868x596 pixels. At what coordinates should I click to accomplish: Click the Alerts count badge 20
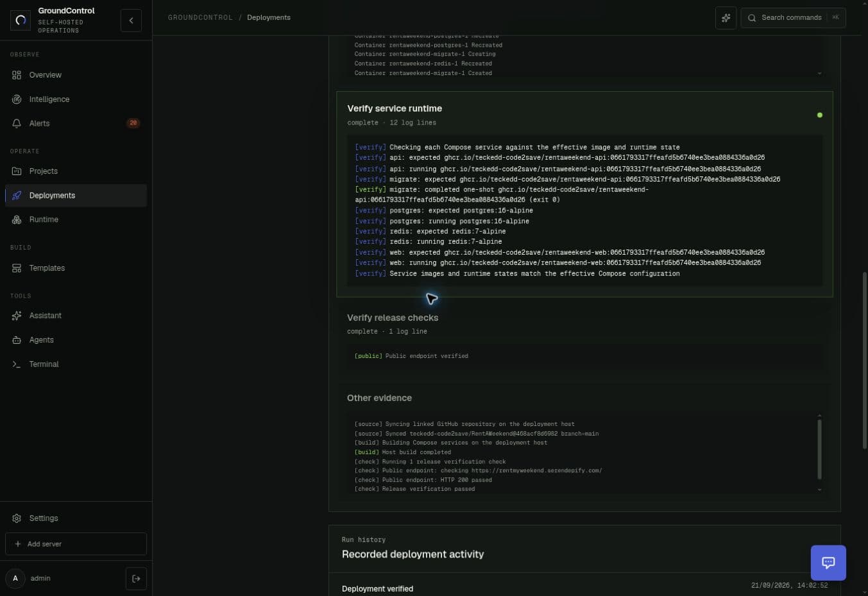click(x=133, y=123)
